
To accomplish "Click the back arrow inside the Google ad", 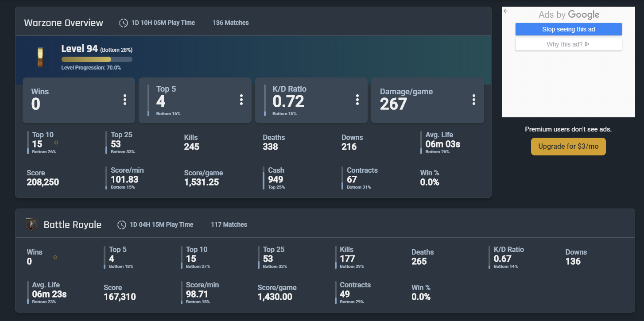I will [505, 11].
